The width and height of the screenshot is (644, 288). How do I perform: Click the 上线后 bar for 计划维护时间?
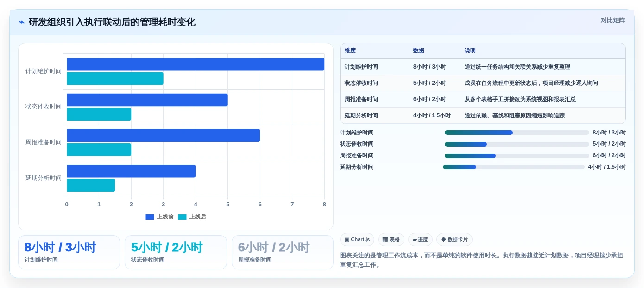click(x=115, y=79)
